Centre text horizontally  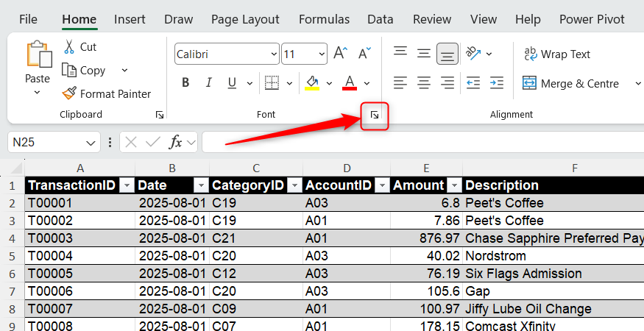coord(423,83)
